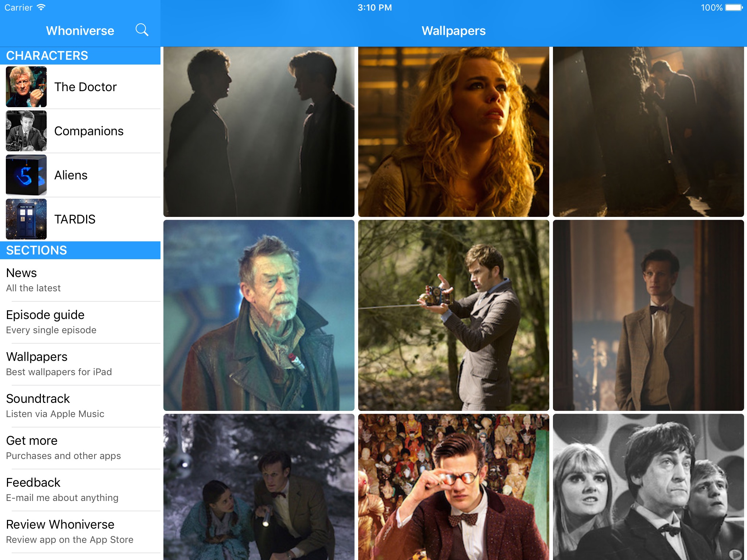
Task: Select the Companions row label
Action: (x=89, y=131)
